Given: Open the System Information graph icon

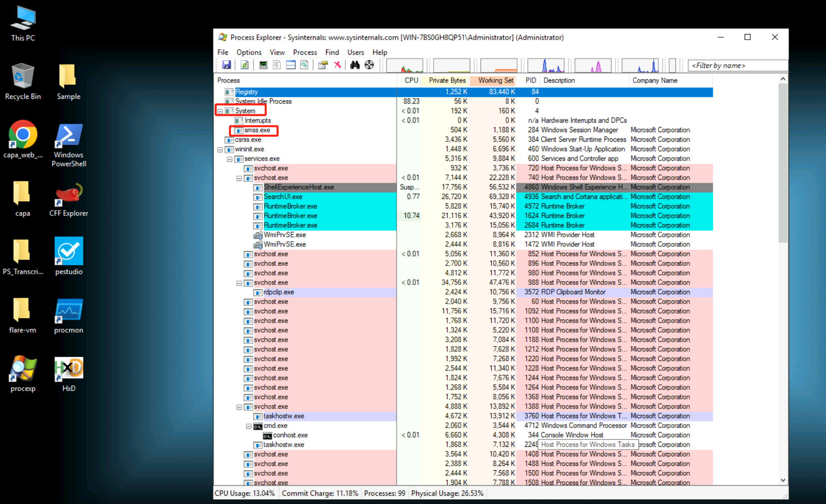Looking at the screenshot, I should point(263,65).
